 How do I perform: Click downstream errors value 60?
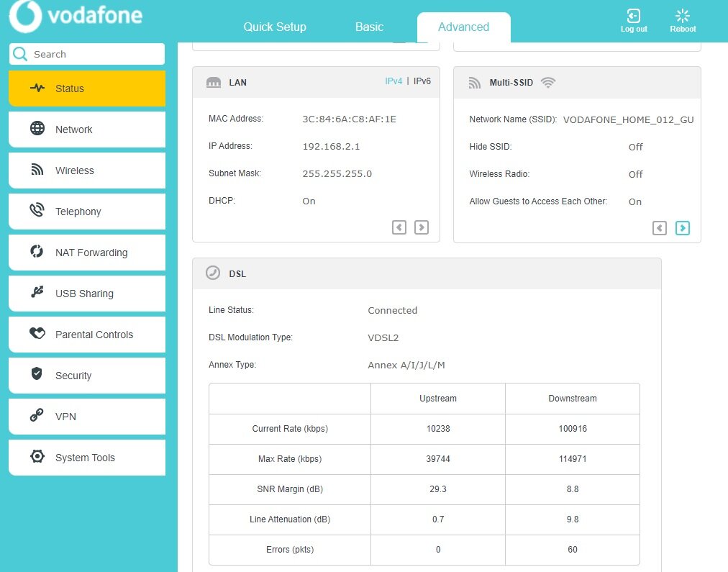coord(573,549)
